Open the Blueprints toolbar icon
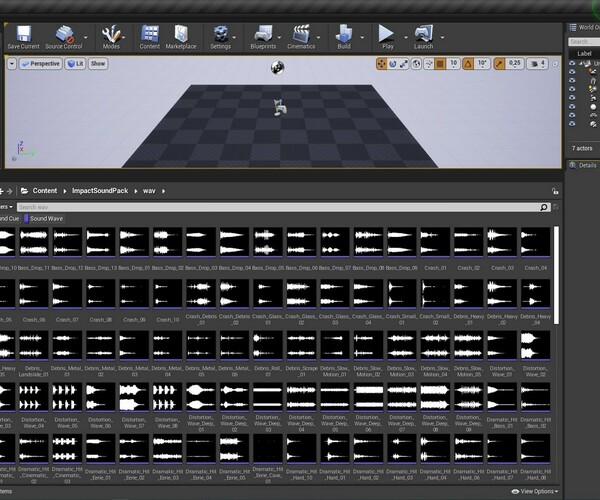600x500 pixels. tap(263, 34)
